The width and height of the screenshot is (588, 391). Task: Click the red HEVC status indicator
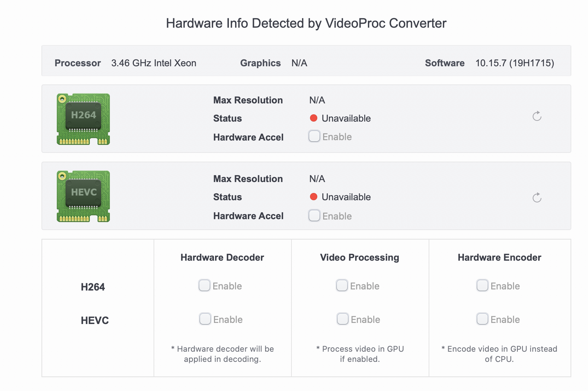(x=314, y=197)
